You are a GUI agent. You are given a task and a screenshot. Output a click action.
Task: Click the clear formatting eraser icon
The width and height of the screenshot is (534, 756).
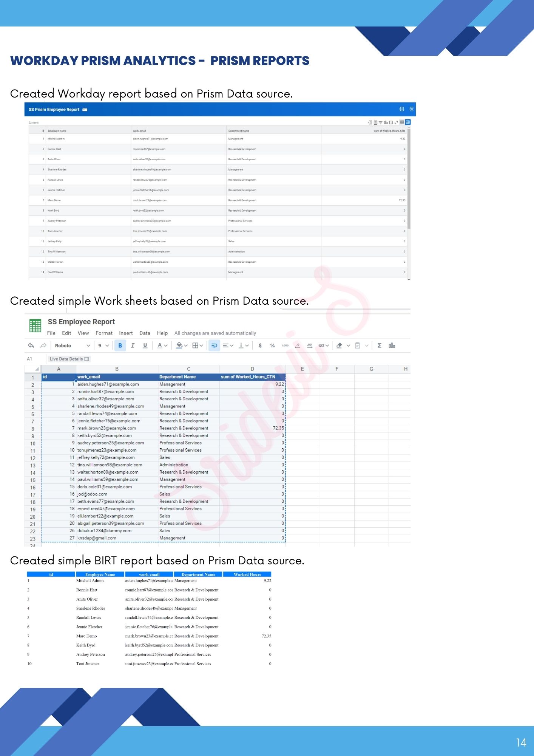tap(339, 345)
